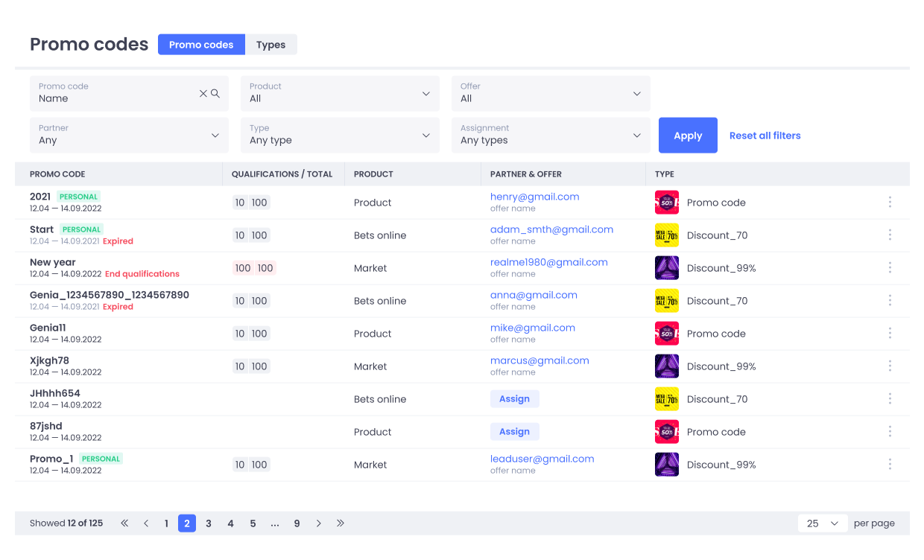
Task: Click the search magnifier in Promo code field
Action: pos(215,94)
